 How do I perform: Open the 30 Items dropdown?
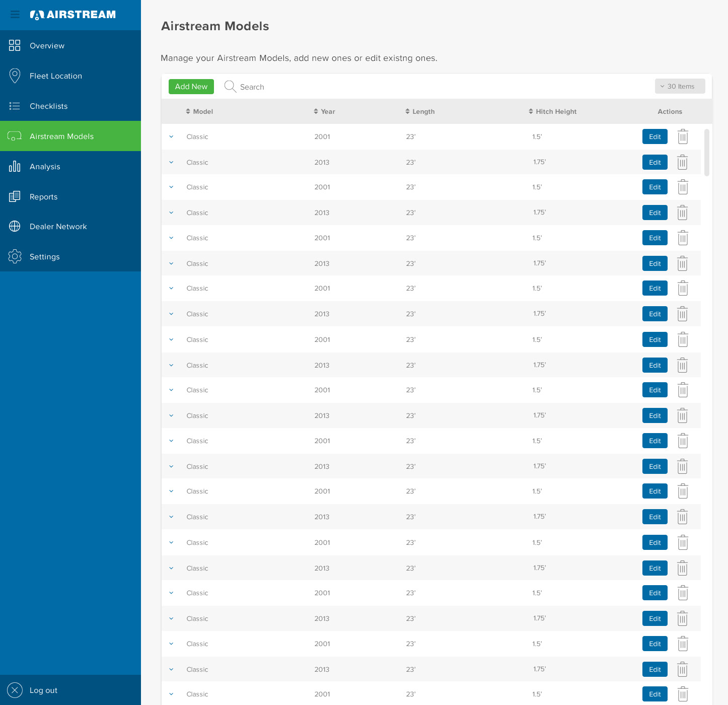click(680, 86)
